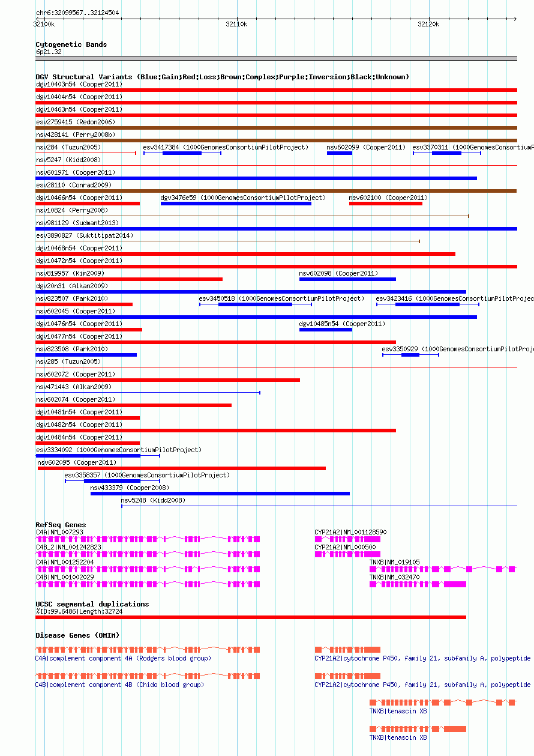
Task: Select dgv10468n54 (Cooper2011) variant label
Action: [x=79, y=248]
